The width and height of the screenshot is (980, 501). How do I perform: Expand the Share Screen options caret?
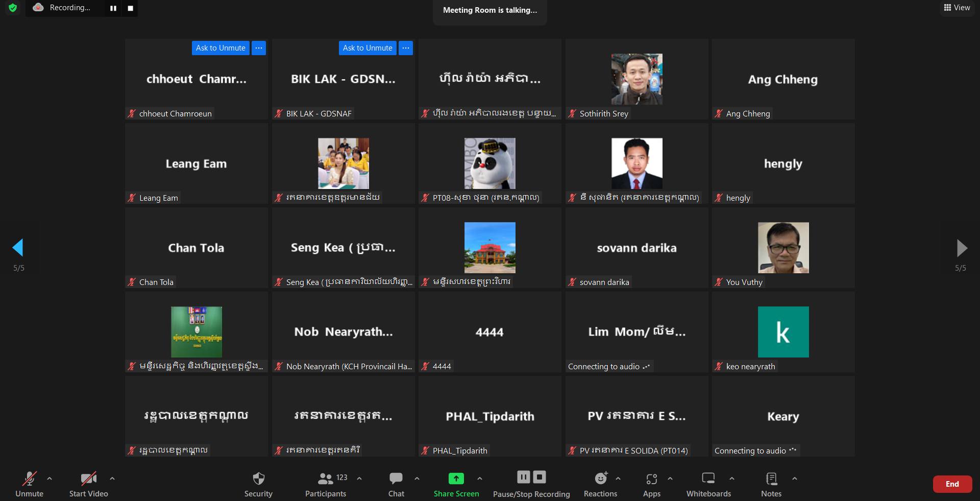pos(480,479)
